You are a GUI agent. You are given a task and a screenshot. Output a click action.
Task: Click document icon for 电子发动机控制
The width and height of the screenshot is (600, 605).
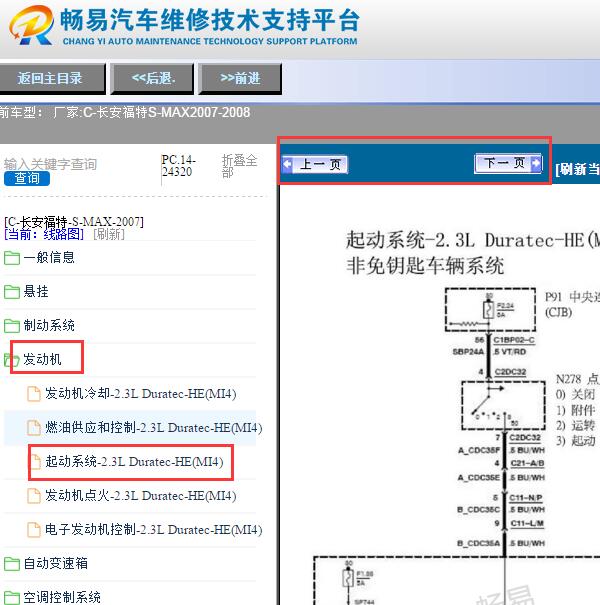pyautogui.click(x=34, y=530)
